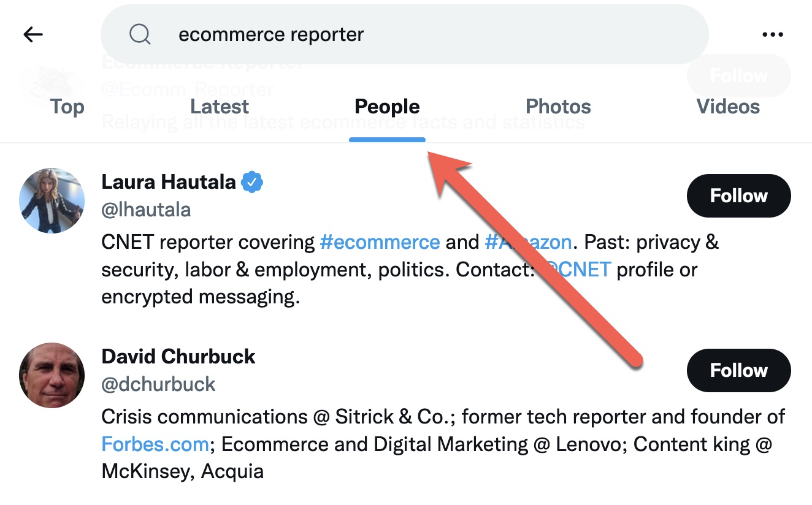
Task: Open the Forbes.com link
Action: pyautogui.click(x=155, y=444)
